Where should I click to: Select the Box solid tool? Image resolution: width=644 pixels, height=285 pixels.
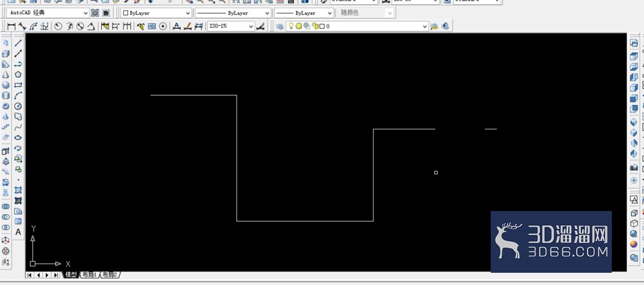coord(6,53)
